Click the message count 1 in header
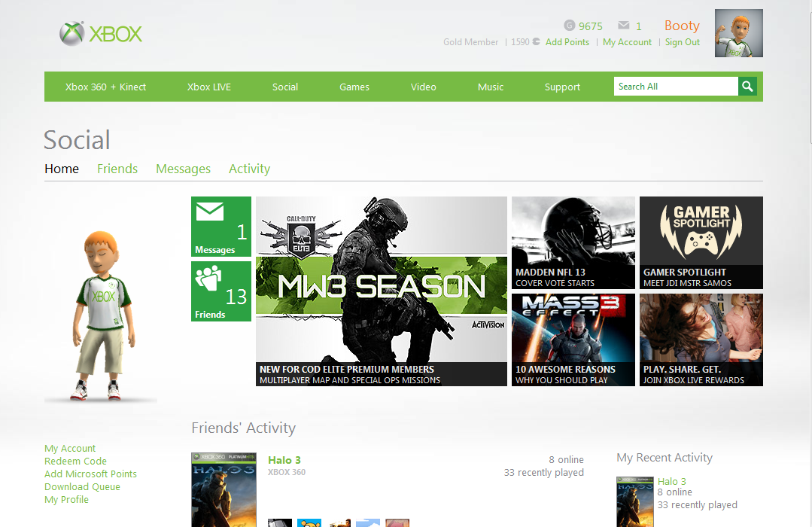 638,26
